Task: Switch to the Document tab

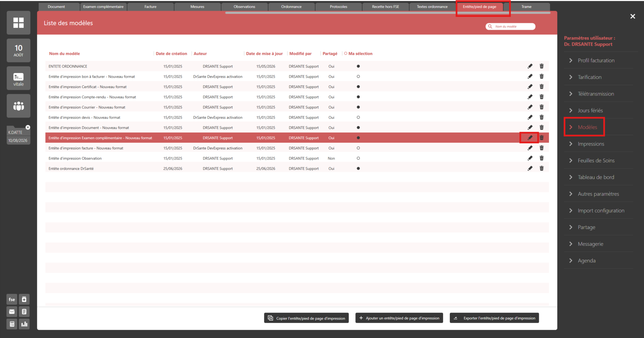Action: coord(59,7)
